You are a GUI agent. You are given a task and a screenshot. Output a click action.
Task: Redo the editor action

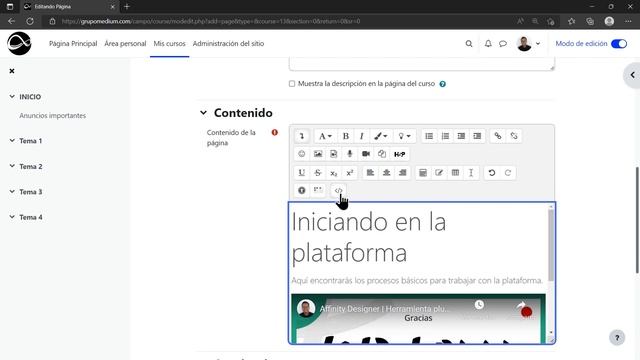point(508,173)
